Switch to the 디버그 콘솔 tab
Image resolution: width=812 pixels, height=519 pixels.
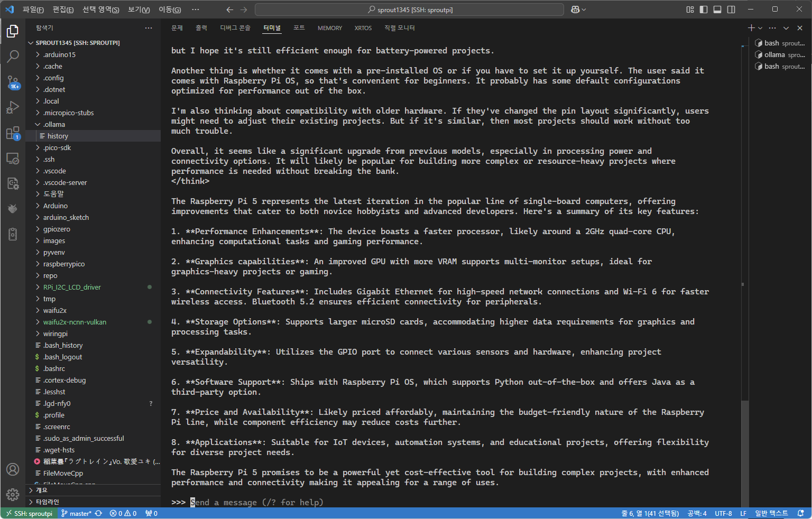point(235,28)
